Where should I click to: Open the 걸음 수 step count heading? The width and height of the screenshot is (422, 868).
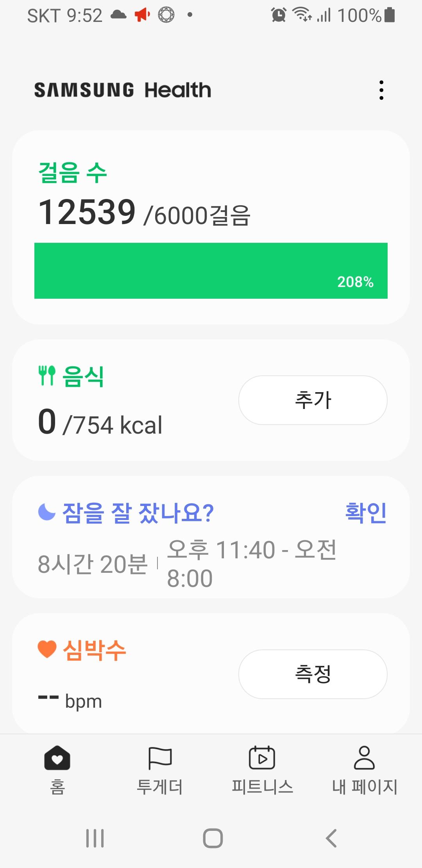(x=73, y=172)
